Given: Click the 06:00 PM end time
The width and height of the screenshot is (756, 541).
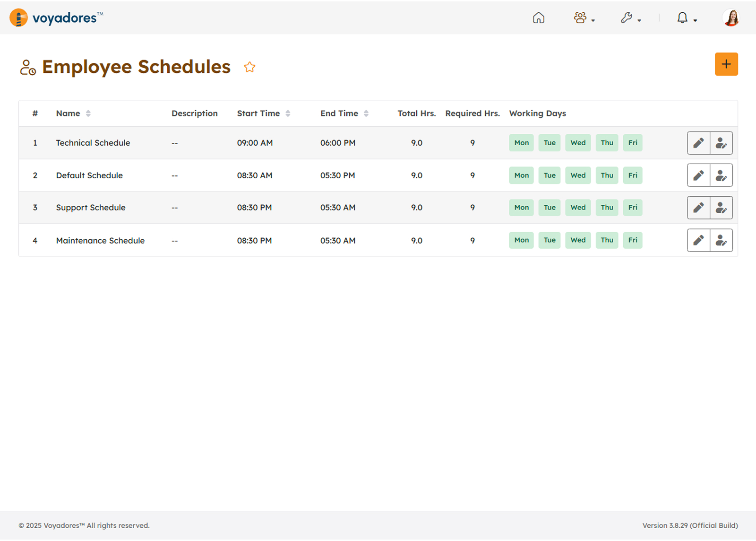Looking at the screenshot, I should [338, 143].
